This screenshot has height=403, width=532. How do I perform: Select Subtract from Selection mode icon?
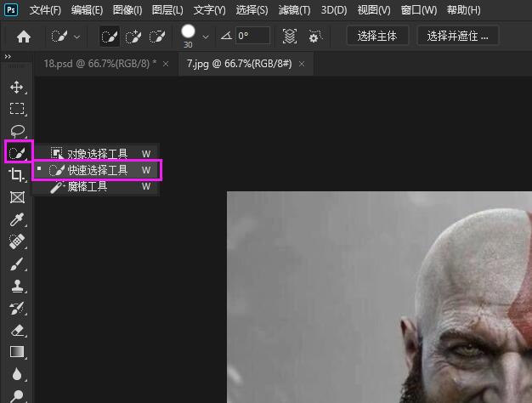(157, 37)
